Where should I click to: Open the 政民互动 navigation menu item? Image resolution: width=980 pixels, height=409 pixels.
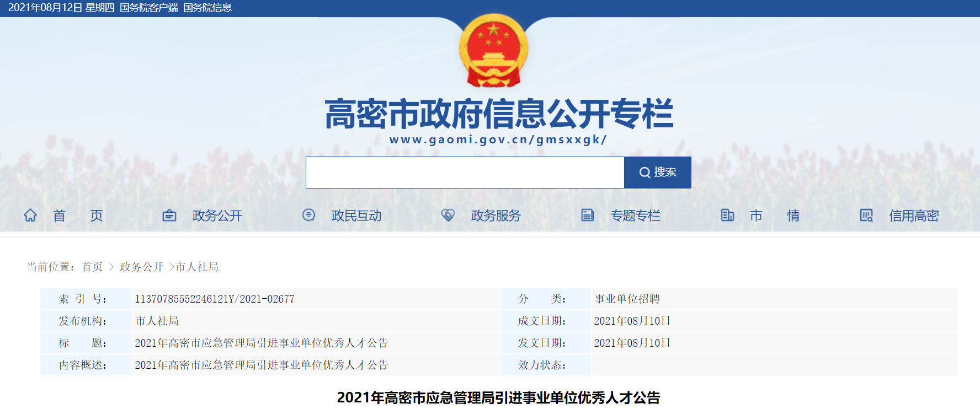click(356, 216)
